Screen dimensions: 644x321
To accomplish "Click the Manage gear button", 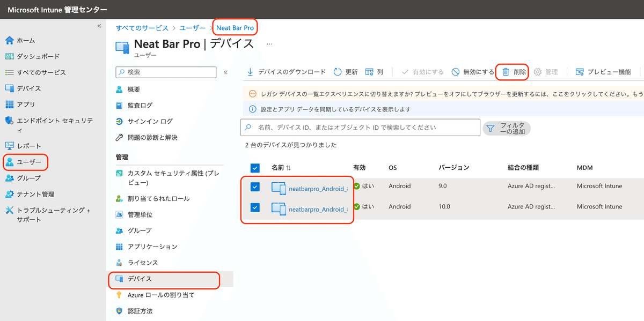I will click(546, 72).
